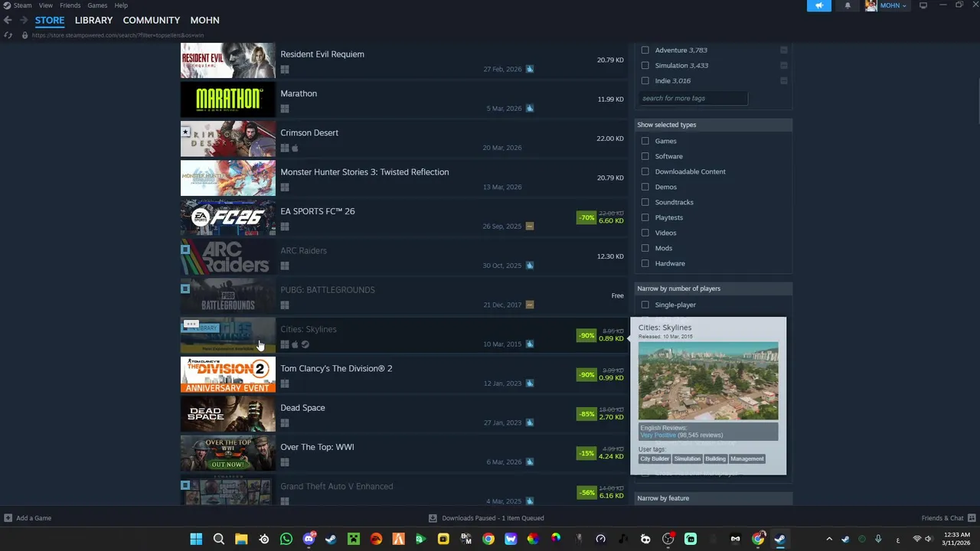Check the Single-player filter
The height and width of the screenshot is (551, 980).
pyautogui.click(x=645, y=305)
